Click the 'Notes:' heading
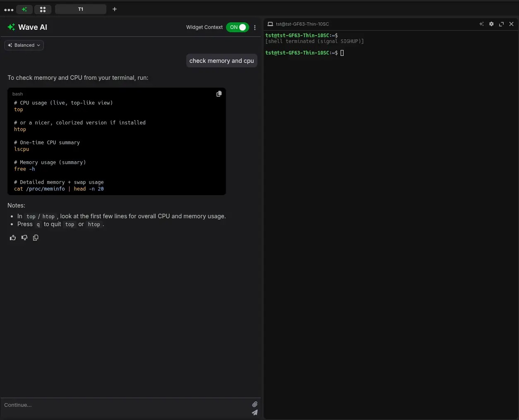 tap(16, 205)
